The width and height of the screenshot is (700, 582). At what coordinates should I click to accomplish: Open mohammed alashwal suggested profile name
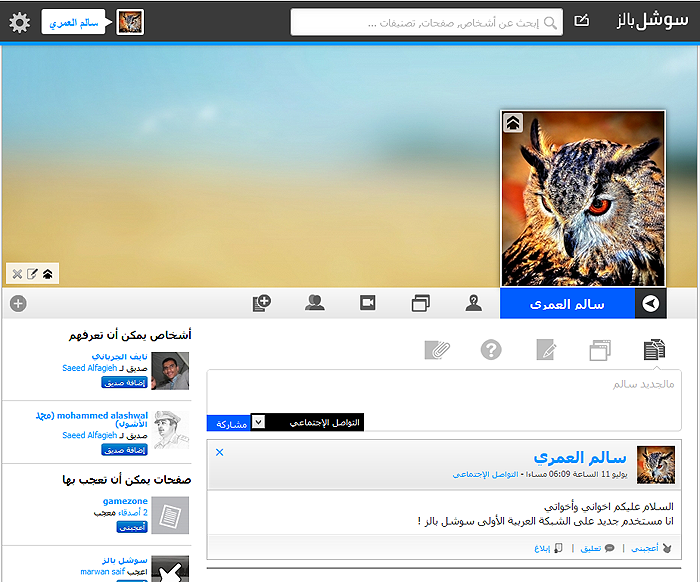coord(92,420)
